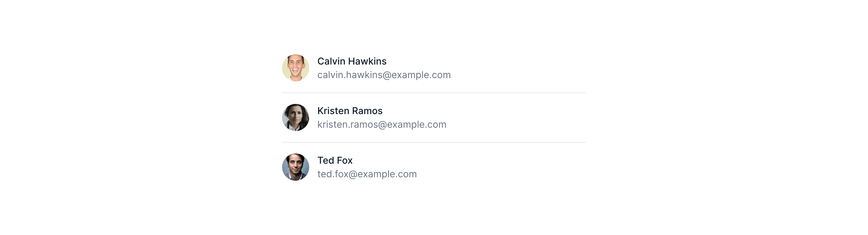Select the Ted Fox name label

(335, 160)
